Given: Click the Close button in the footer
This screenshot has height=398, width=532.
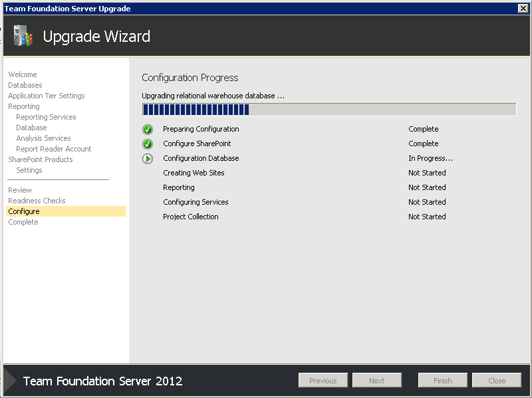Looking at the screenshot, I should tap(497, 380).
